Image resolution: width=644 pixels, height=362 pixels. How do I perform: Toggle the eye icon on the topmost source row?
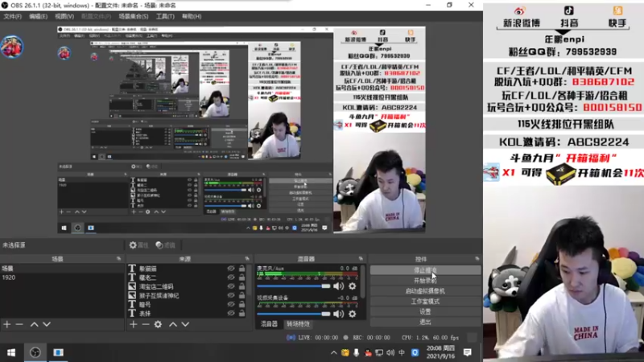(x=231, y=269)
